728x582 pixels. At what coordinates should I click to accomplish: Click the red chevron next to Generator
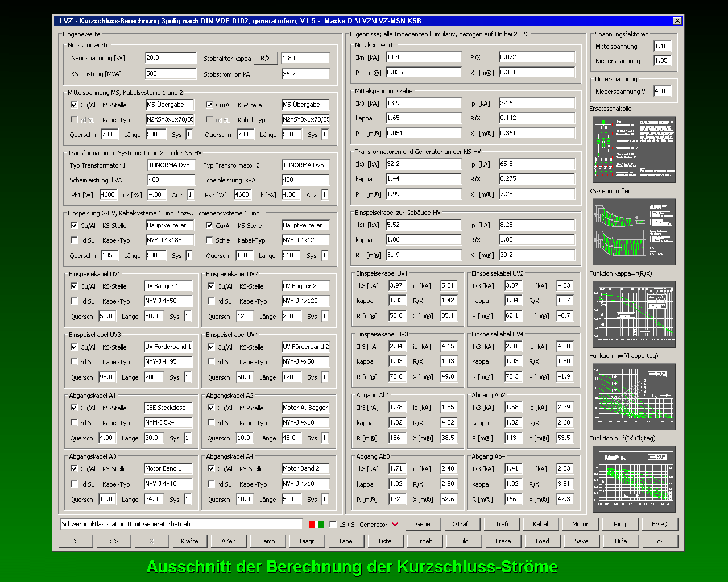[x=395, y=524]
